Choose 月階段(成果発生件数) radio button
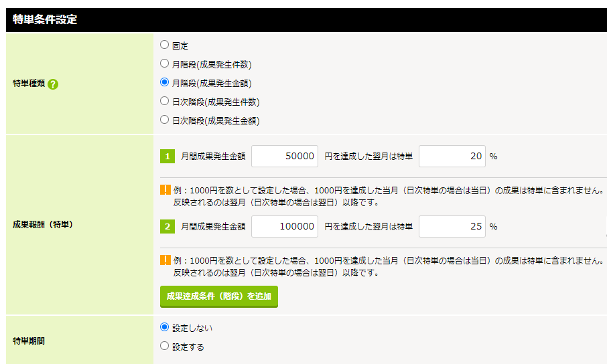 pos(165,64)
